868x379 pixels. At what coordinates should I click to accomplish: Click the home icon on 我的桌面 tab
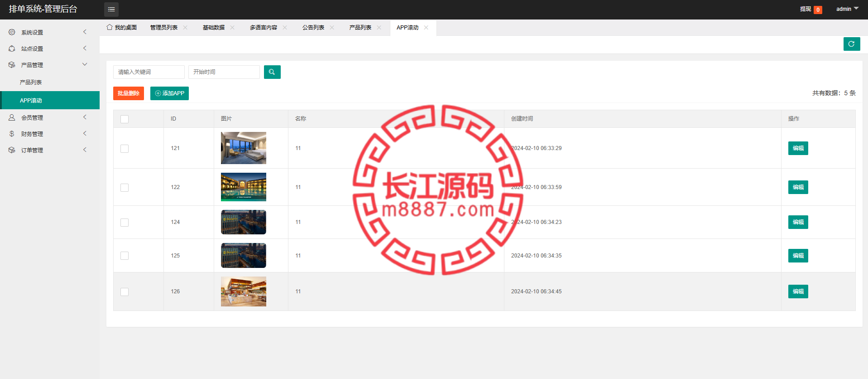pos(110,27)
